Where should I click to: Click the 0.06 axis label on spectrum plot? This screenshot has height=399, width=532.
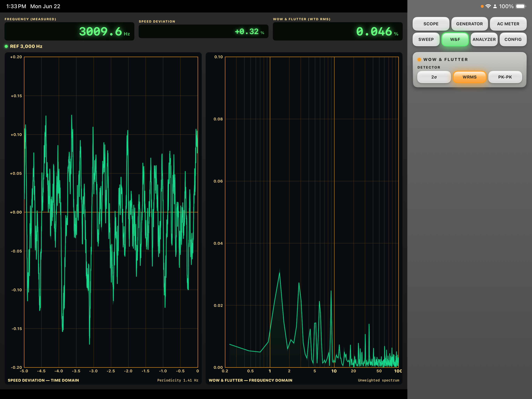218,181
